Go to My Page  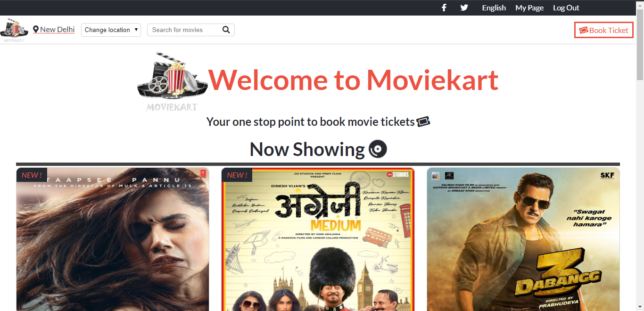pos(529,8)
